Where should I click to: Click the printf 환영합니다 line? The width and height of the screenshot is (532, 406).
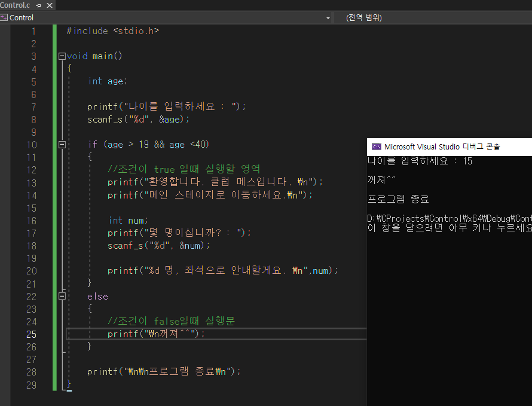[x=215, y=182]
